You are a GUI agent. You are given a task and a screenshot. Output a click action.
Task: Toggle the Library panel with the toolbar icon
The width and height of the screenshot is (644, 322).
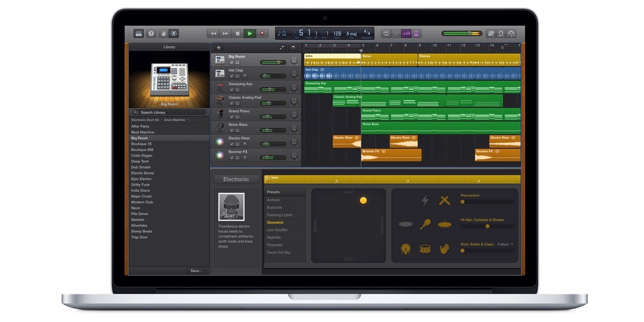[x=139, y=33]
